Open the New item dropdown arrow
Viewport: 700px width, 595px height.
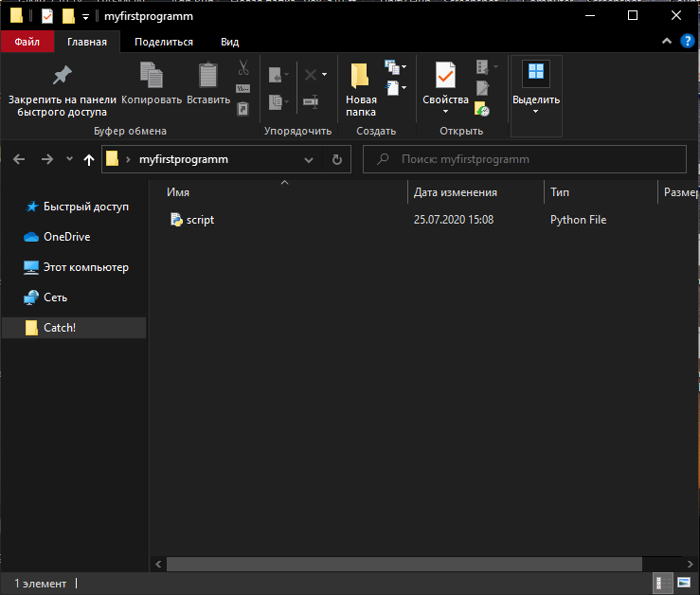pos(404,67)
